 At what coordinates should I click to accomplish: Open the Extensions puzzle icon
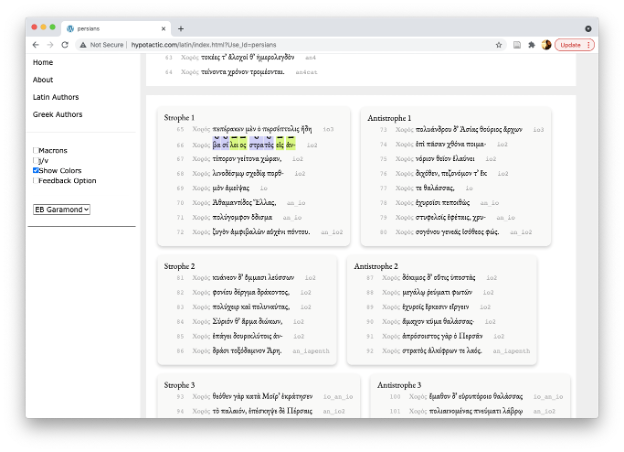(531, 45)
